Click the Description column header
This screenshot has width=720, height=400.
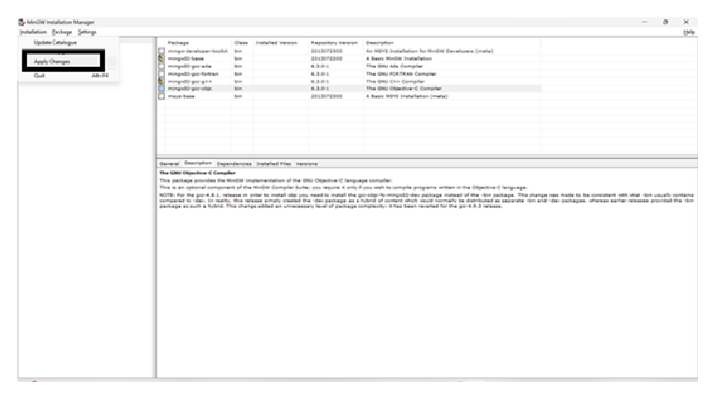point(380,43)
